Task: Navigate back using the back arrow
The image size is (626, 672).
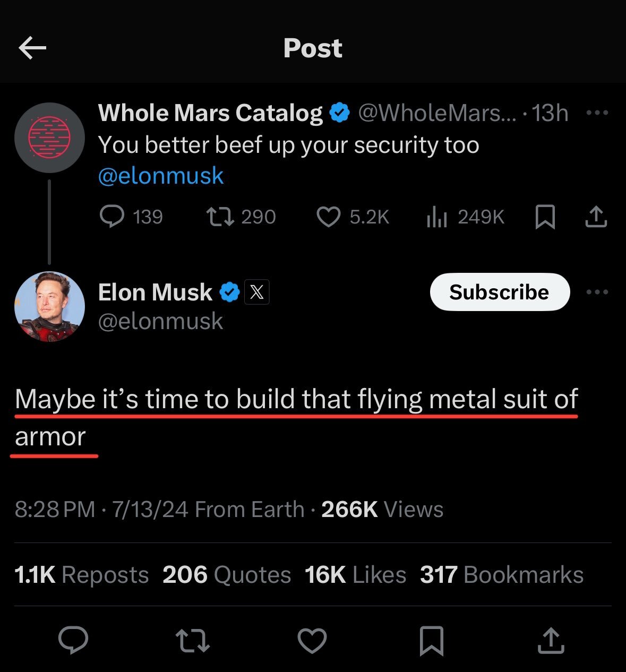Action: click(x=32, y=48)
